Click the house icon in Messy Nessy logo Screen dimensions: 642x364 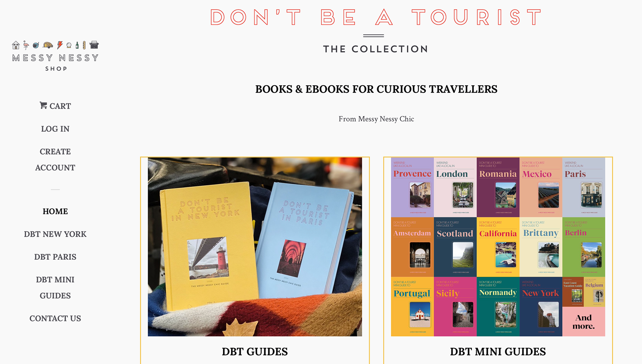pos(16,45)
